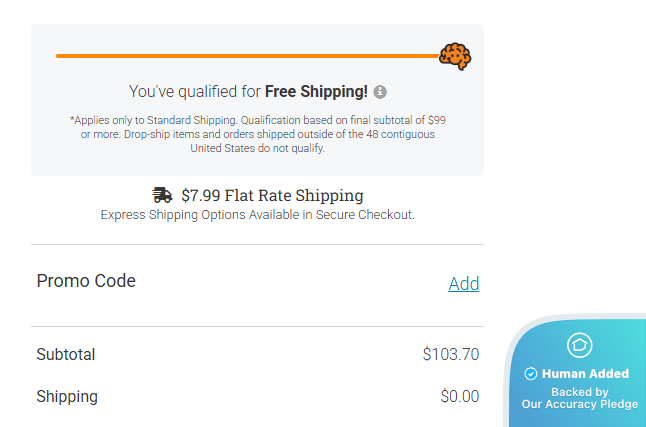The height and width of the screenshot is (427, 646).
Task: Click the house badge icon above Human Added
Action: 579,345
